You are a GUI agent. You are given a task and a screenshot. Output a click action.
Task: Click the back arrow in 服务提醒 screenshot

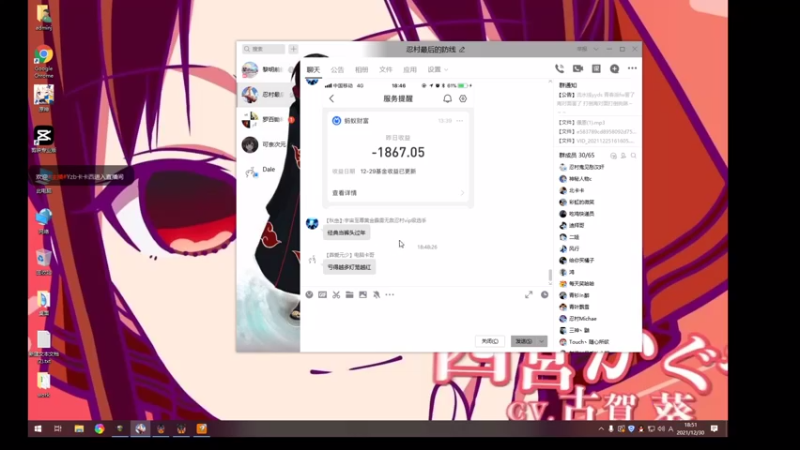tap(332, 98)
